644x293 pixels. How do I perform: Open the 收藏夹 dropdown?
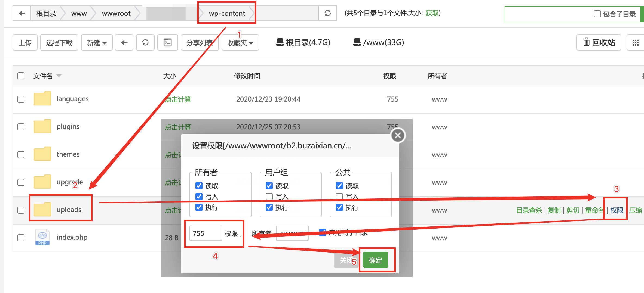[x=240, y=43]
